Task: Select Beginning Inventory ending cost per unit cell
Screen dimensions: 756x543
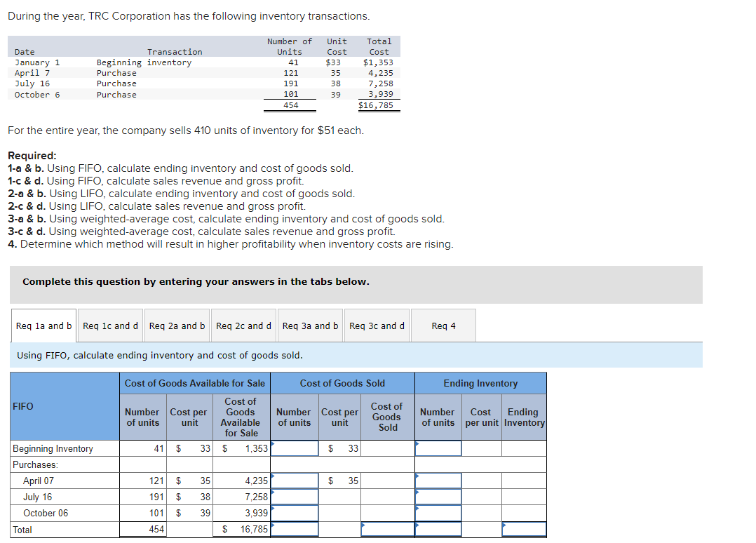Action: click(482, 448)
